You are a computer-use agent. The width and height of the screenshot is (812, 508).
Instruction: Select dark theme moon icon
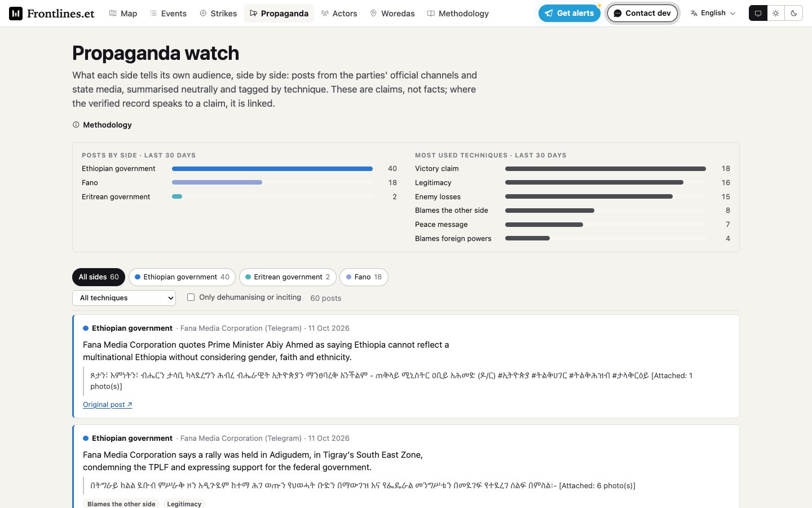click(794, 13)
